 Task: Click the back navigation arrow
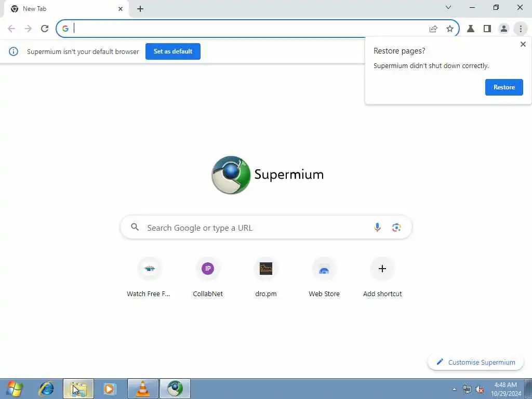click(x=11, y=29)
